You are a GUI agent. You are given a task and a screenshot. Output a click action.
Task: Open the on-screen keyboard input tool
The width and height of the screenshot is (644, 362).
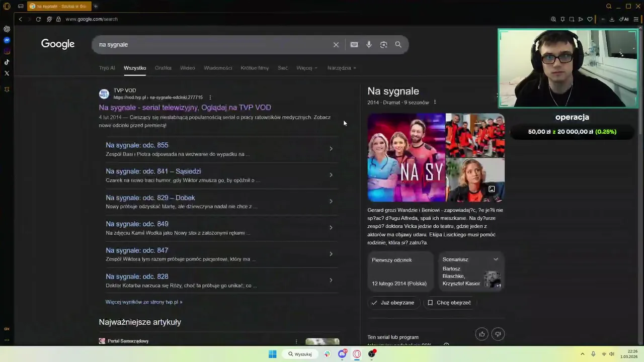tap(354, 45)
